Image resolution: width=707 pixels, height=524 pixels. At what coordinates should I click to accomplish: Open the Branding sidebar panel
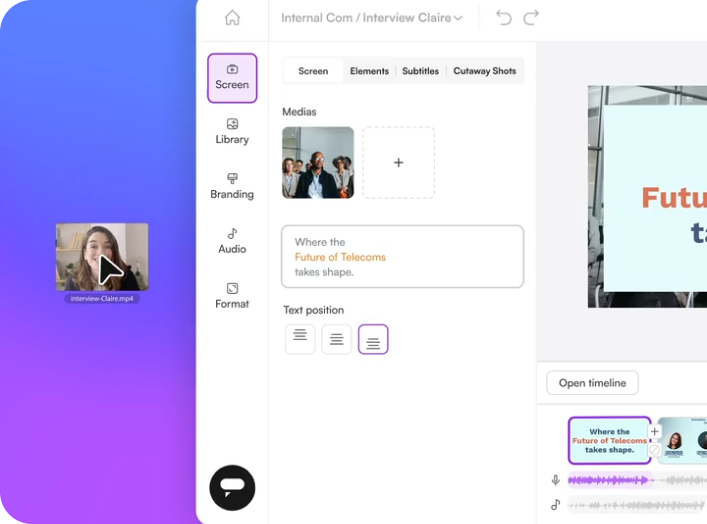pyautogui.click(x=232, y=186)
